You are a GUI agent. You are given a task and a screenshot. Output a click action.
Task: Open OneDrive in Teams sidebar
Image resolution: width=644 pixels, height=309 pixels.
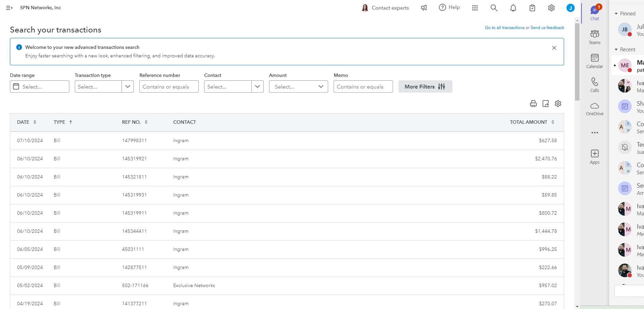point(595,109)
